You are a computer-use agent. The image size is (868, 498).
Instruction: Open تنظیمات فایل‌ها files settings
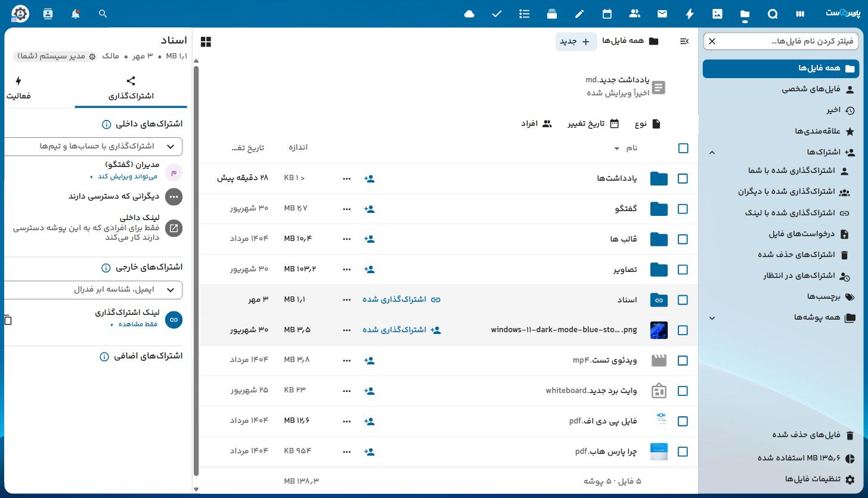pyautogui.click(x=781, y=480)
